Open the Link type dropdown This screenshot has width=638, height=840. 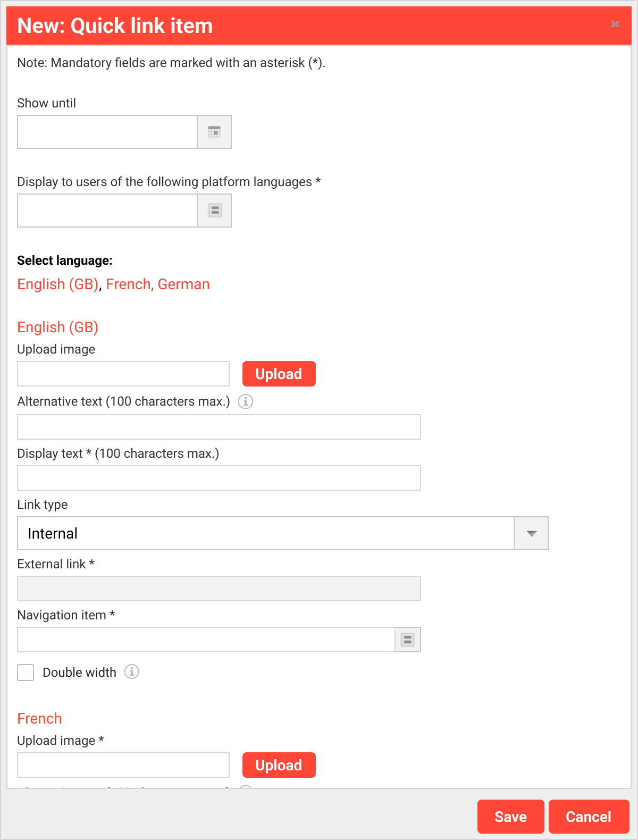266,533
